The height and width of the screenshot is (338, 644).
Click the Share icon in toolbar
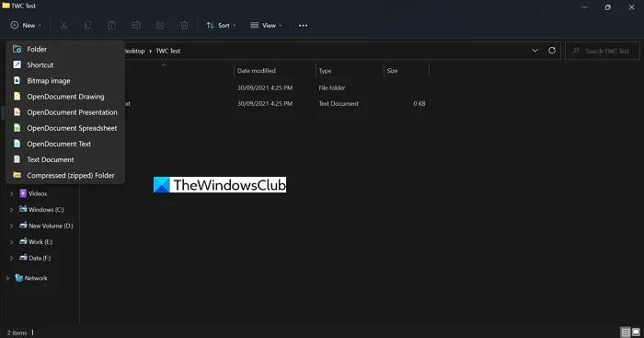(160, 26)
